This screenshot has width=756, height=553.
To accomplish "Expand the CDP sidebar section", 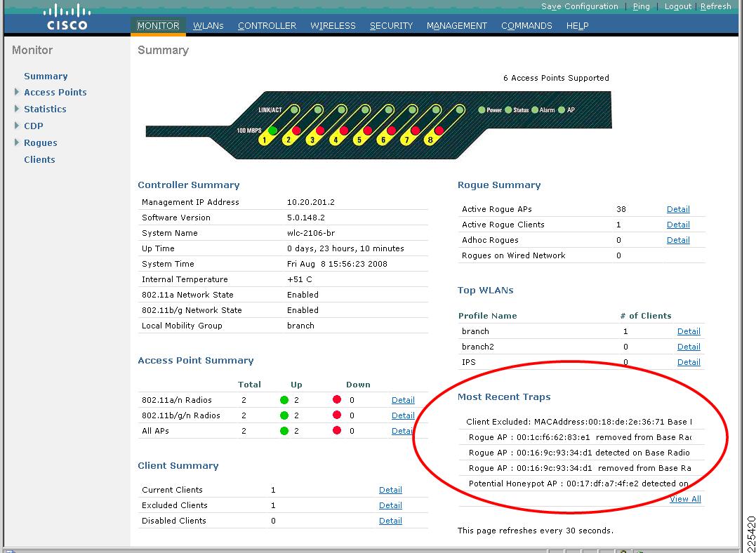I will coord(17,126).
